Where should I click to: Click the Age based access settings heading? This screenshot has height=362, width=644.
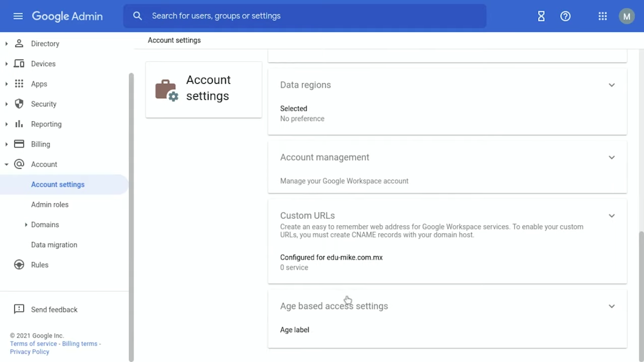point(334,306)
